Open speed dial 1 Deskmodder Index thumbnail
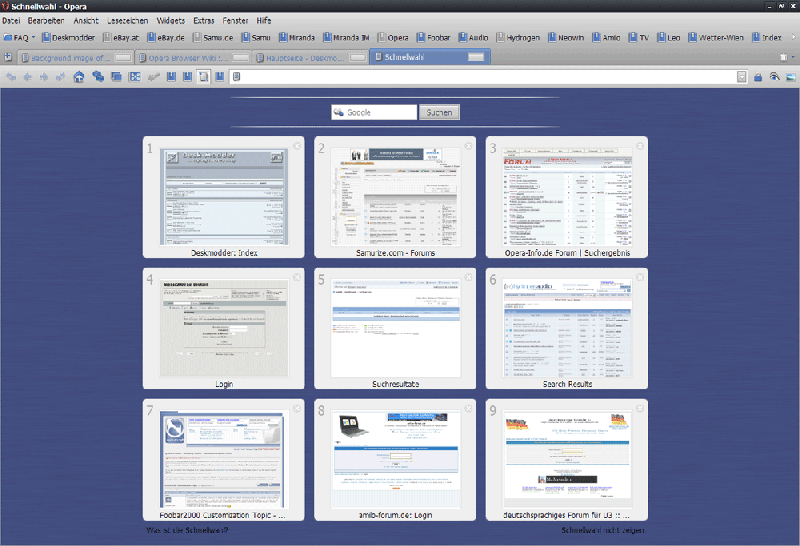Screen dimensions: 800x546 click(x=224, y=197)
